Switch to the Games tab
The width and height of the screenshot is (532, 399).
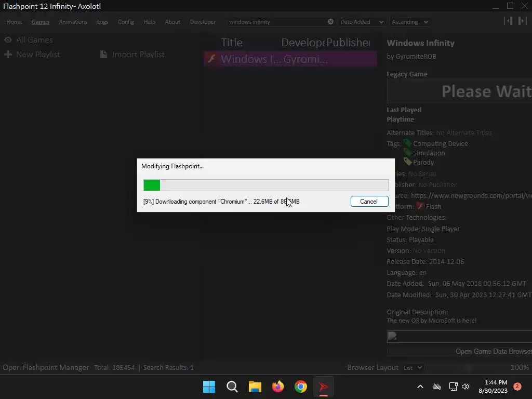[x=41, y=22]
